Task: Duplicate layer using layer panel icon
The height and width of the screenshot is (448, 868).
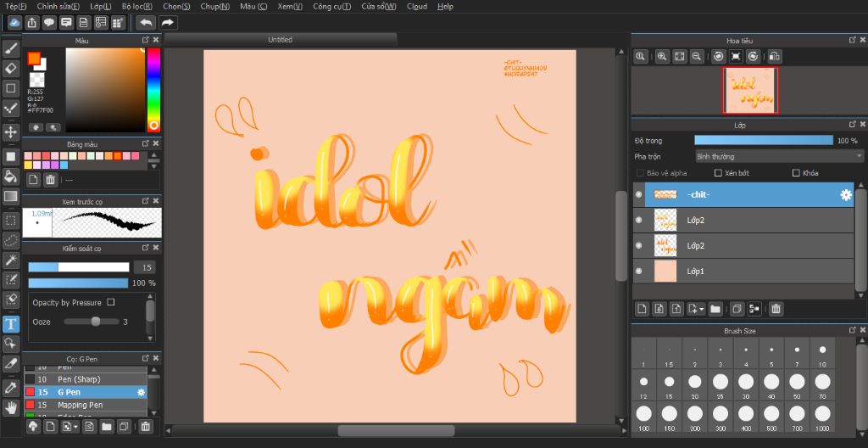Action: pyautogui.click(x=737, y=309)
